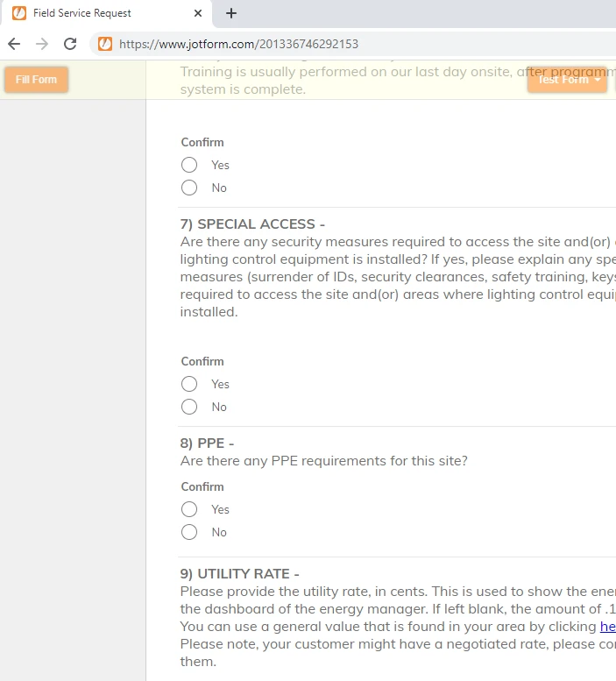Expand the Test Form dropdown

568,80
